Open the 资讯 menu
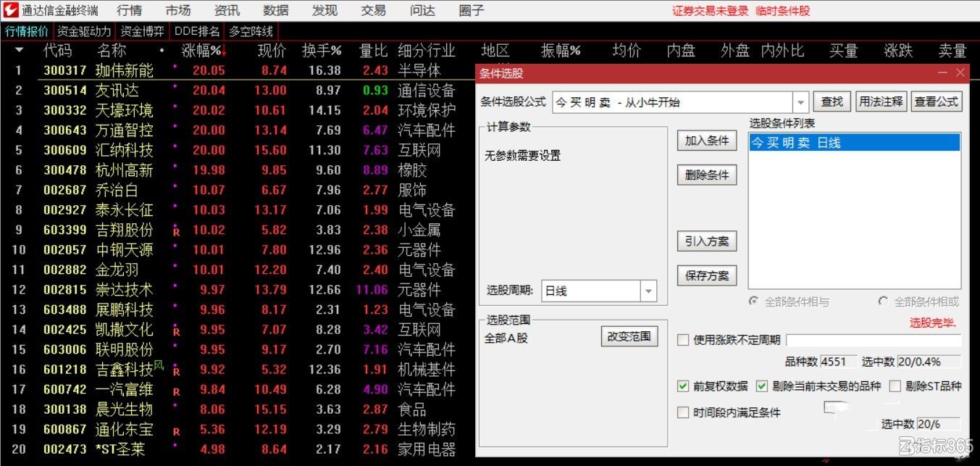980x466 pixels. click(x=227, y=11)
